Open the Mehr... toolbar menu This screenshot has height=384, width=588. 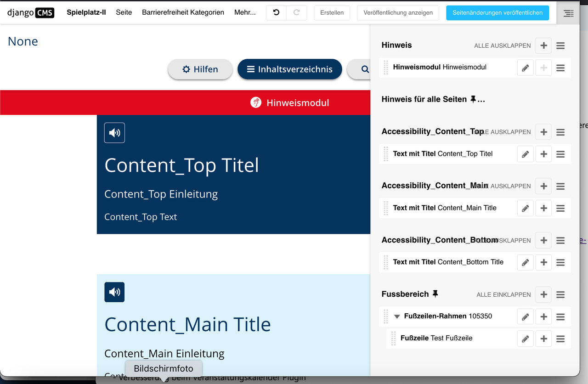tap(245, 12)
